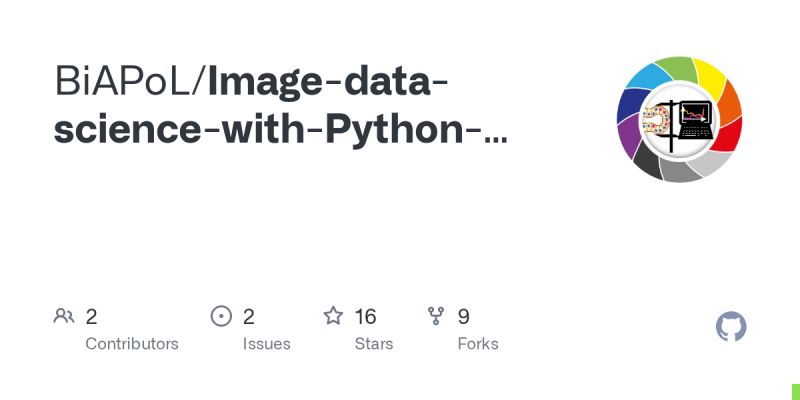Click the Contributors people icon
The height and width of the screenshot is (400, 800).
[64, 317]
